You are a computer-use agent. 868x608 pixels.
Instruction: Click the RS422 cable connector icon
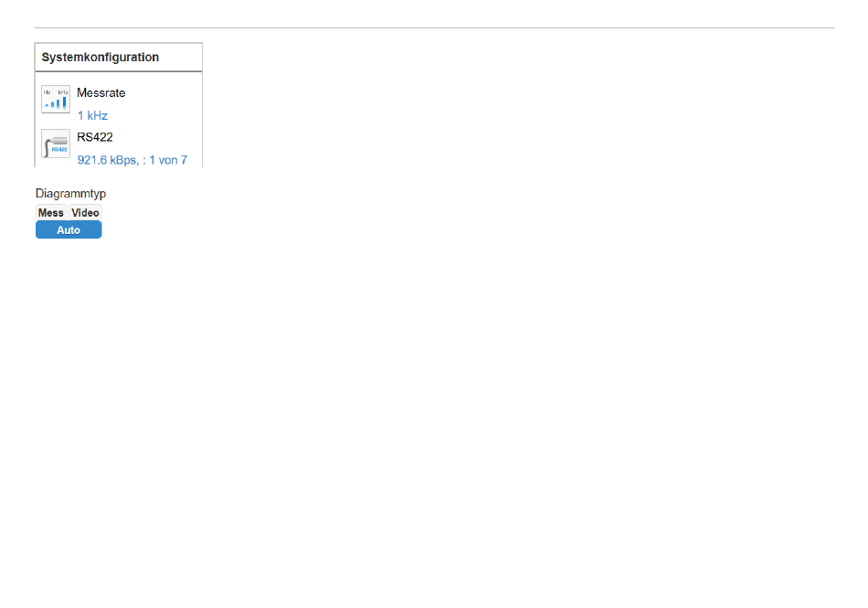(56, 144)
